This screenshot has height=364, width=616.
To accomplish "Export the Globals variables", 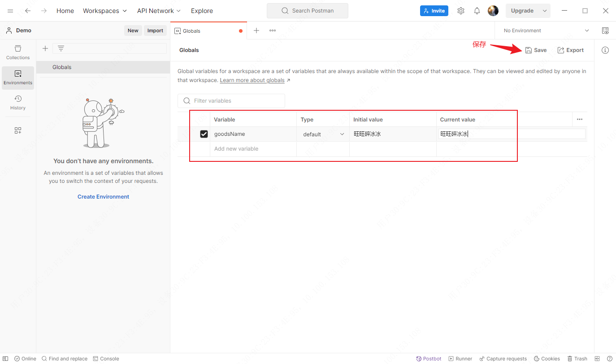I will [570, 50].
